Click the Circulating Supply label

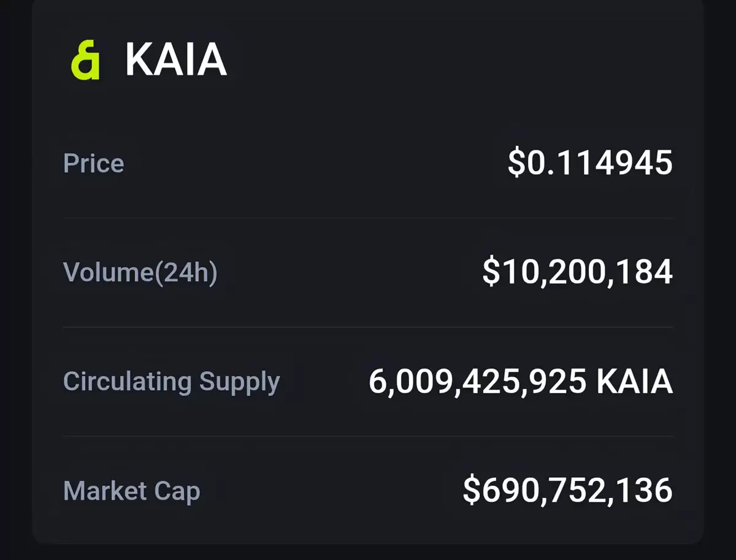(x=172, y=382)
